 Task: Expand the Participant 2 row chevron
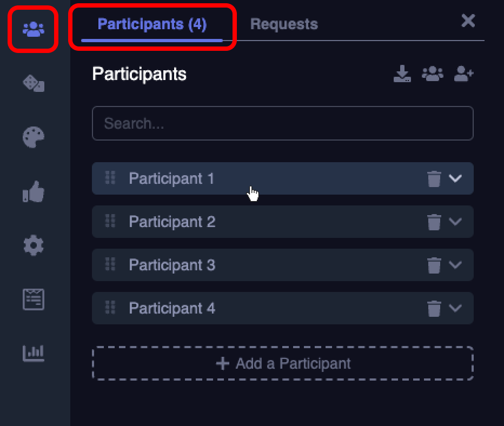(x=455, y=222)
